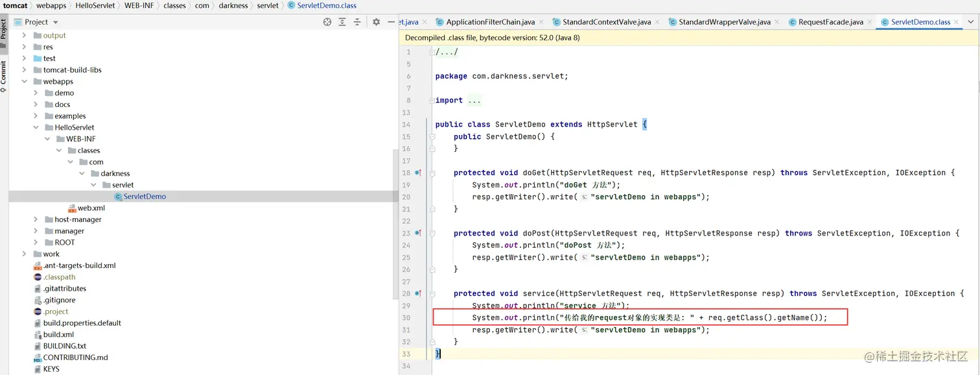Collapse the classes folder

click(x=60, y=151)
